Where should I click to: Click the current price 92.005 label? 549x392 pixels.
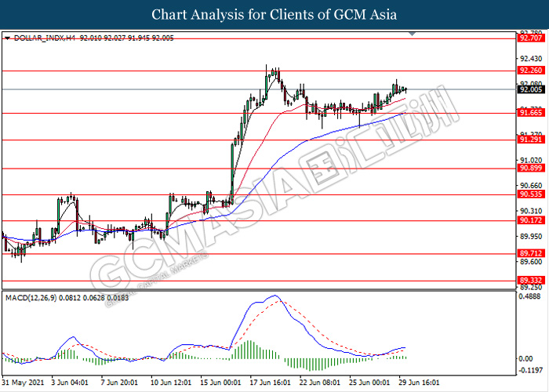(x=531, y=89)
